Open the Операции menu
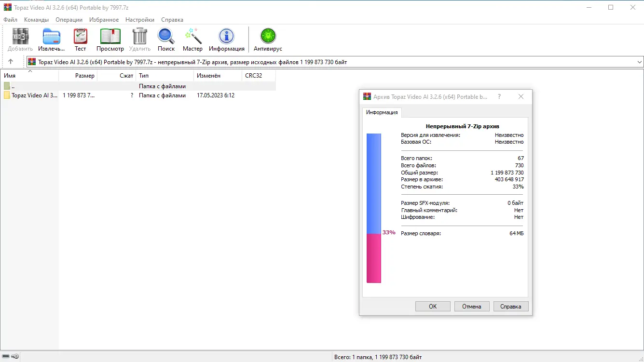The width and height of the screenshot is (644, 362). tap(69, 20)
